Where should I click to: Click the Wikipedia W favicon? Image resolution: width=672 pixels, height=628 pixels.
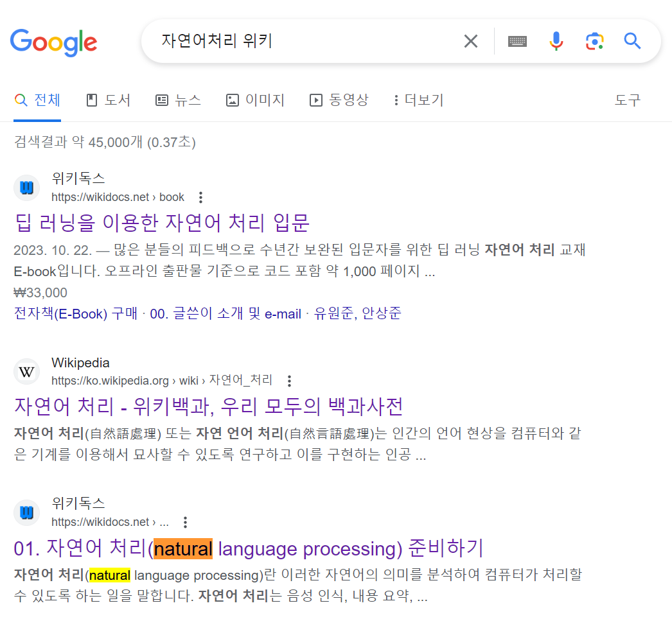pos(26,371)
